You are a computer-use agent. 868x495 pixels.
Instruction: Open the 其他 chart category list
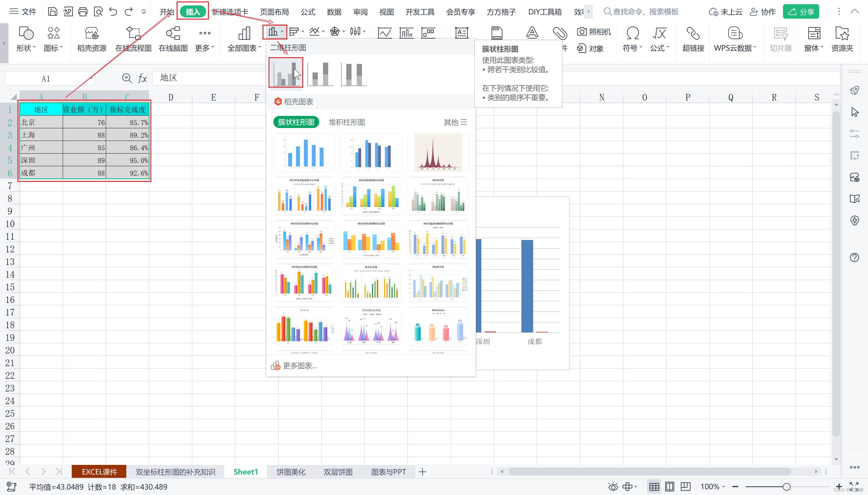coord(455,122)
